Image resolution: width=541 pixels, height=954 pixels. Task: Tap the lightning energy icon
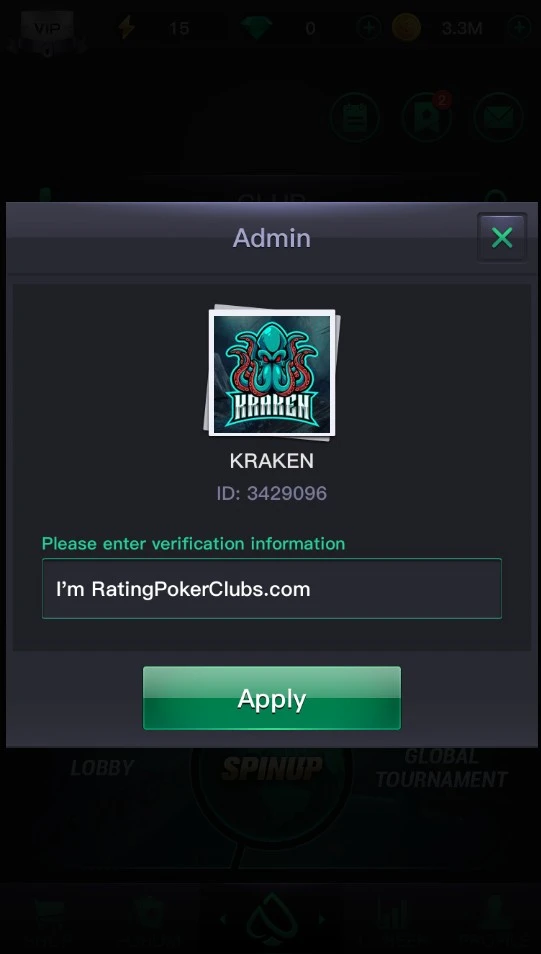[126, 28]
